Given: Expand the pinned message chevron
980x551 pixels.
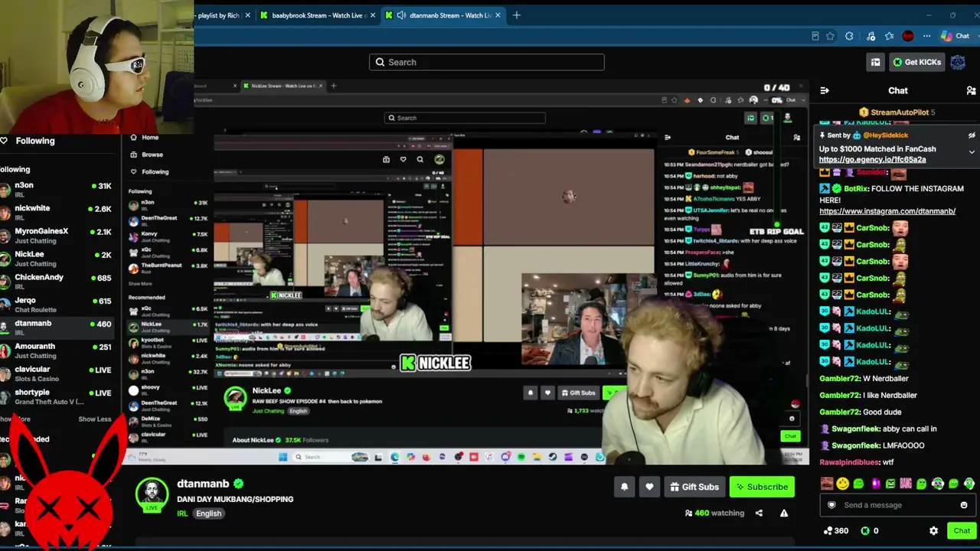Looking at the screenshot, I should pos(972,152).
